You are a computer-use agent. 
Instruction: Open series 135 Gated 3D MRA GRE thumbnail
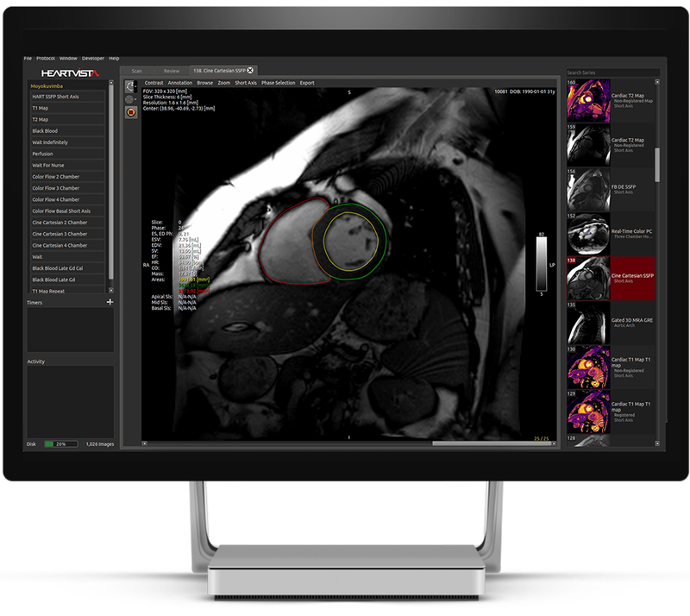pyautogui.click(x=588, y=324)
